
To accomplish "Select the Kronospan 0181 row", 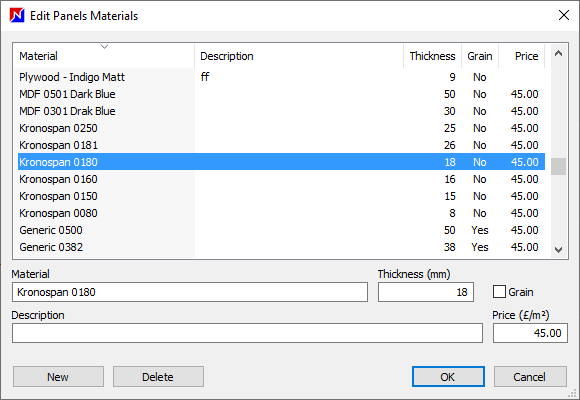I will 281,145.
